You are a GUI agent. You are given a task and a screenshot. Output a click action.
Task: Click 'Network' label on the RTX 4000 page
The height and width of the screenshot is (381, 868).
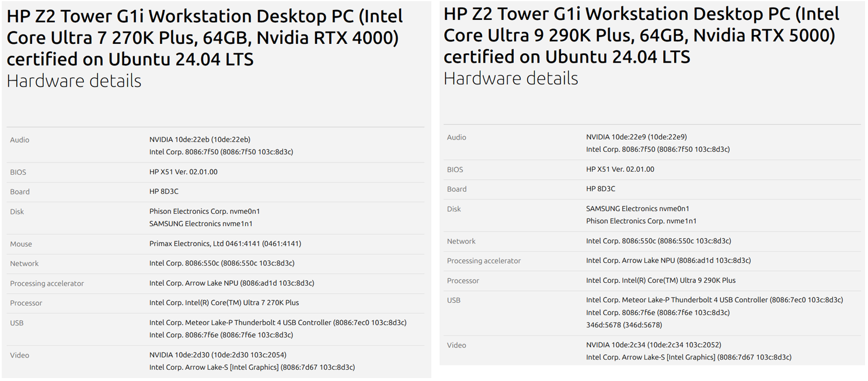[25, 264]
